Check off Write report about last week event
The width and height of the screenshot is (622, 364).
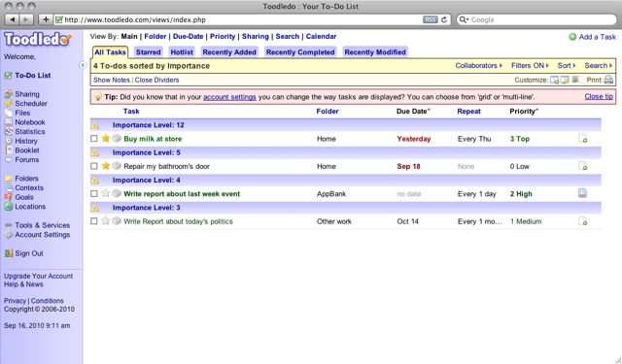(x=94, y=194)
